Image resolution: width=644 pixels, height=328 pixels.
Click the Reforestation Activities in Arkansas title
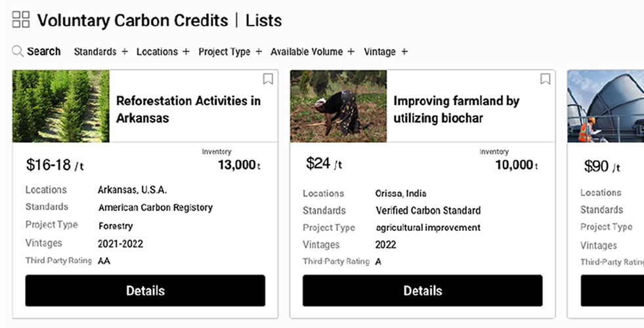[x=188, y=109]
